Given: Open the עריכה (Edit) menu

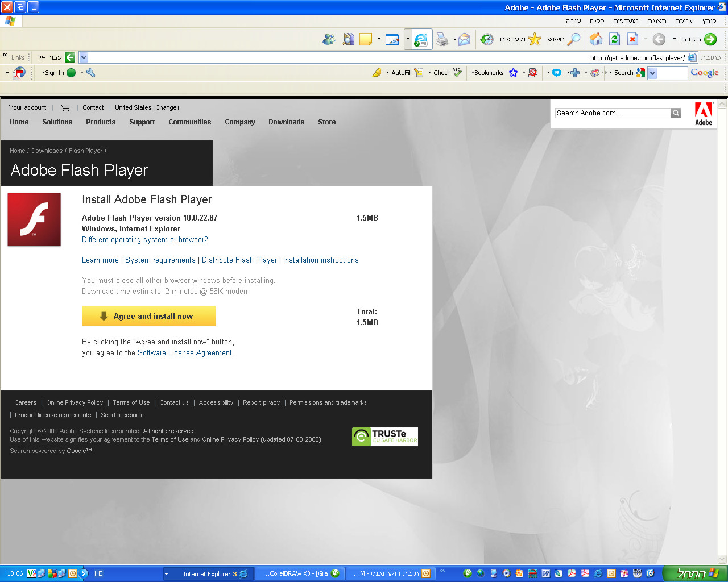Looking at the screenshot, I should click(x=684, y=21).
